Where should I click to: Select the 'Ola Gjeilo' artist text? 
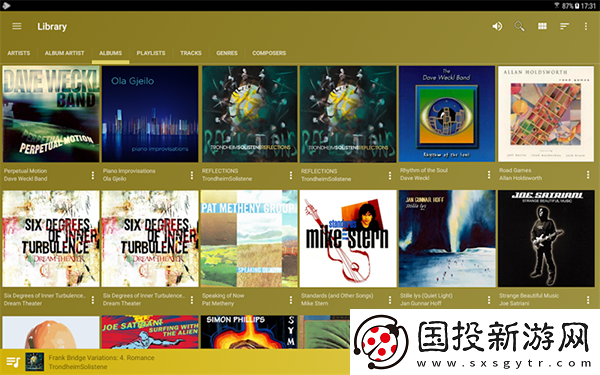click(114, 179)
